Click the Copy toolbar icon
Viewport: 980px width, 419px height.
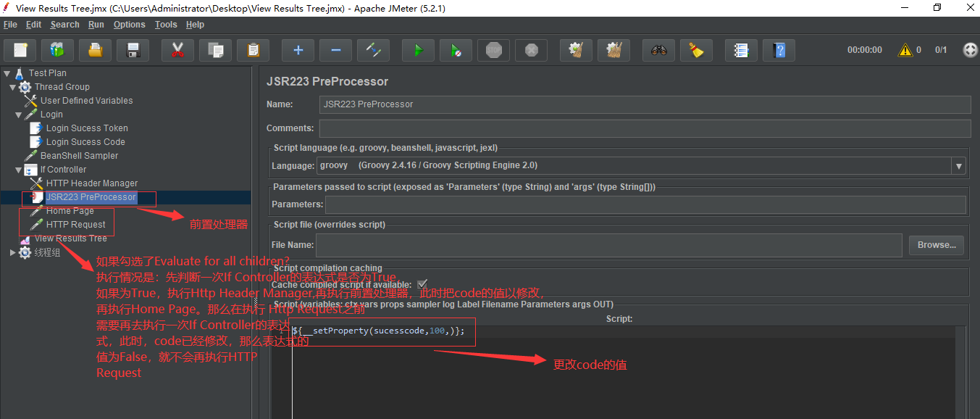215,50
